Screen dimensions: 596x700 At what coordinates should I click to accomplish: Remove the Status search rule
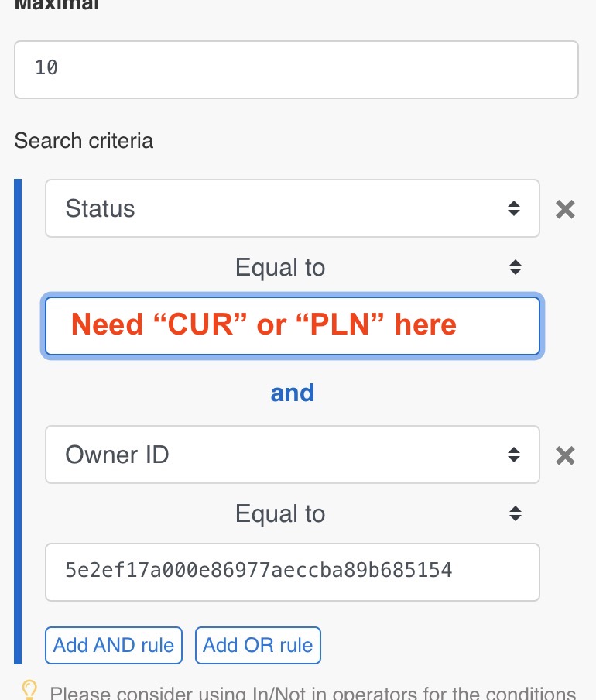(x=566, y=209)
